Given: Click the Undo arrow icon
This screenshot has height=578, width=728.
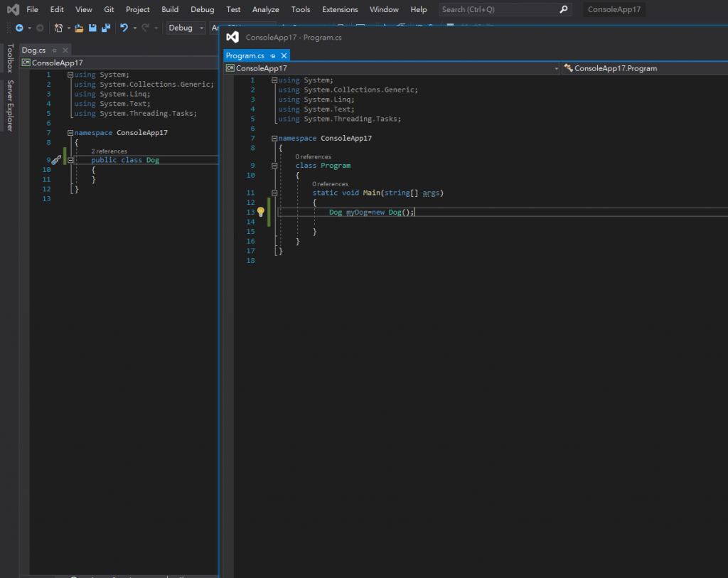Looking at the screenshot, I should (x=124, y=28).
